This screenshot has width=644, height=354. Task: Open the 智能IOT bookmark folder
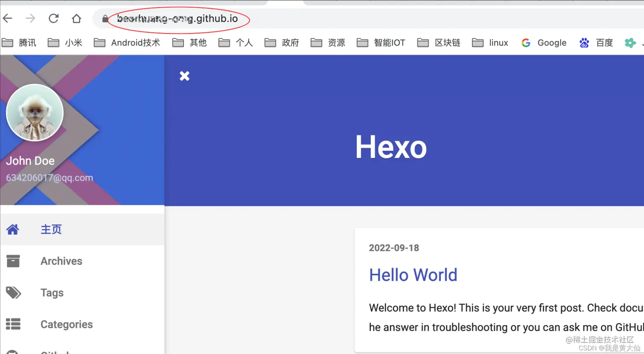(x=381, y=43)
